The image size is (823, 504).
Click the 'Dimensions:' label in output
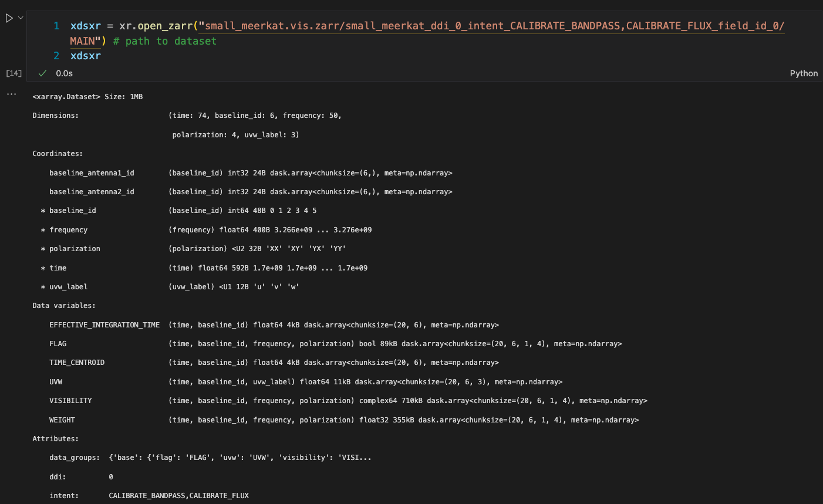tap(55, 116)
